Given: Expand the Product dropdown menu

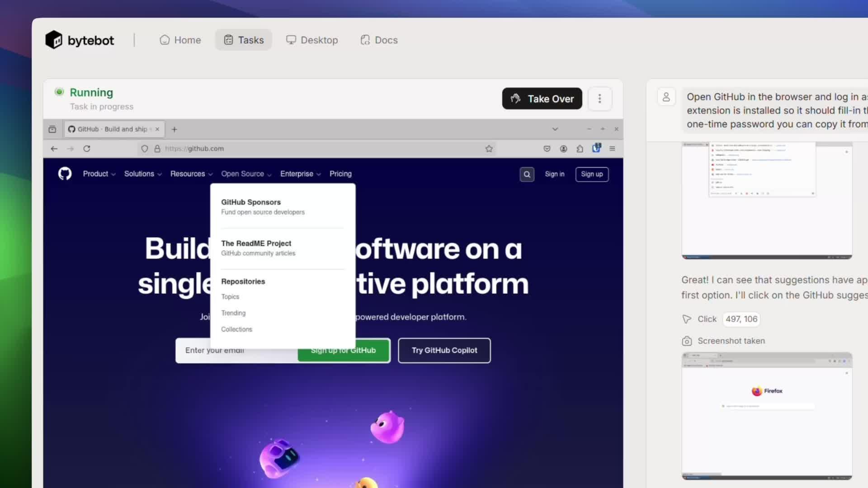Looking at the screenshot, I should click(x=99, y=174).
